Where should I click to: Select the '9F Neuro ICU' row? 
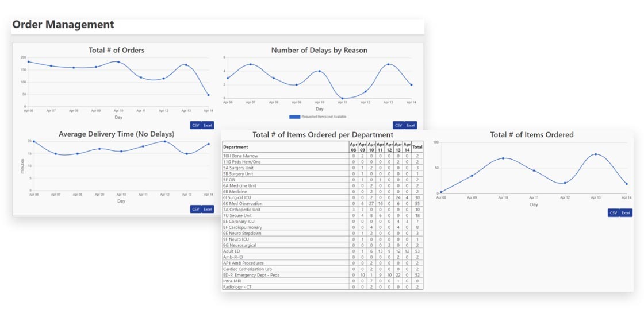323,239
